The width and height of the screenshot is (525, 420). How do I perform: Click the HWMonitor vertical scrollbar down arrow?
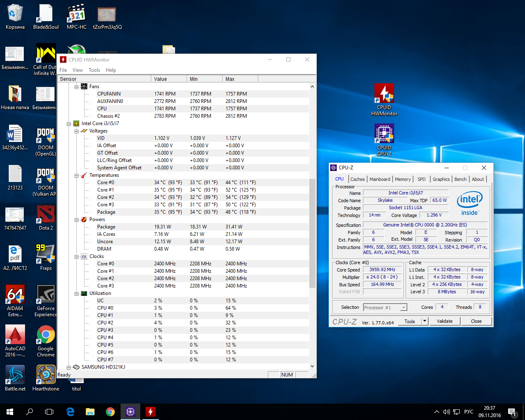[312, 366]
